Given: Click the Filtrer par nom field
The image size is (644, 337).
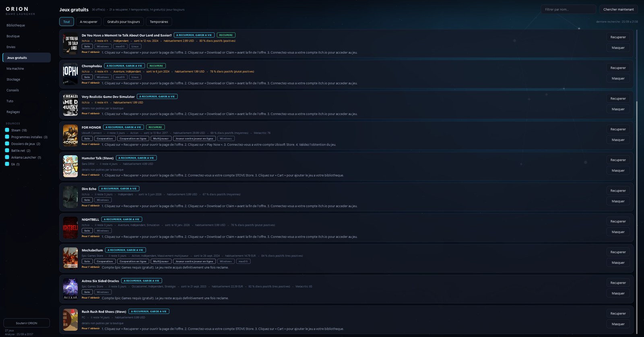Looking at the screenshot, I should click(x=568, y=9).
